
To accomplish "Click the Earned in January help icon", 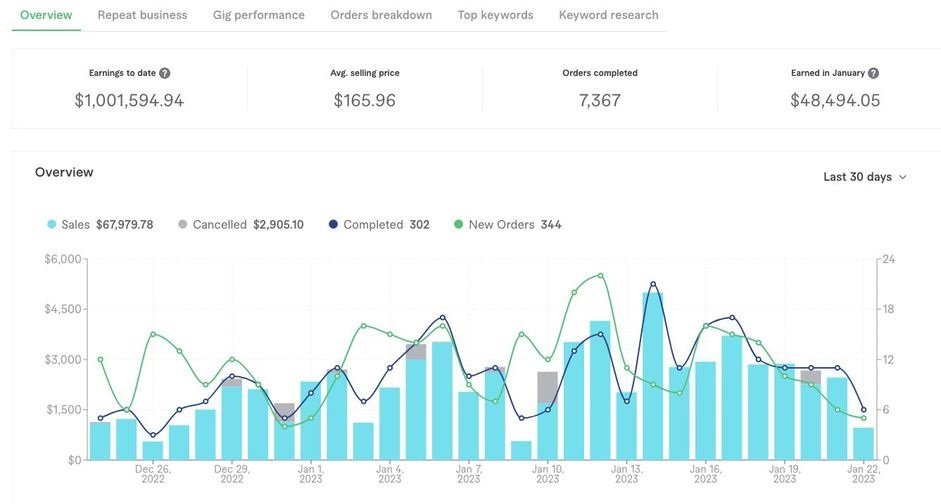I will pos(873,73).
